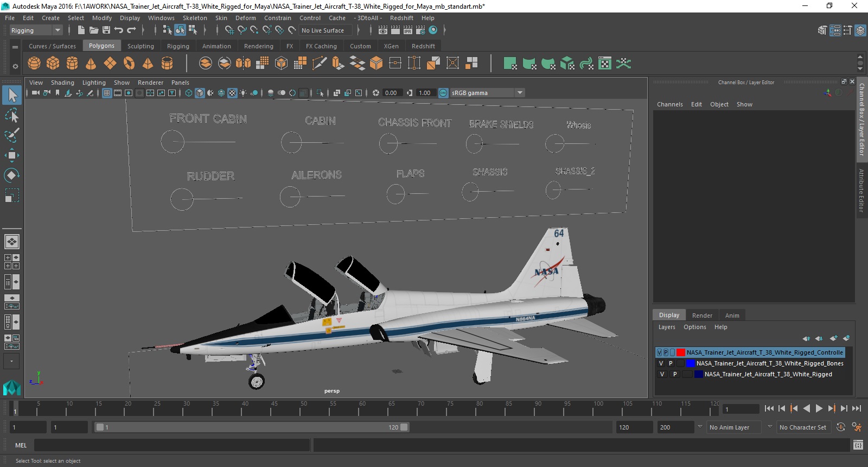Click the blue color swatch of Bones layer
Image resolution: width=868 pixels, height=467 pixels.
[690, 363]
